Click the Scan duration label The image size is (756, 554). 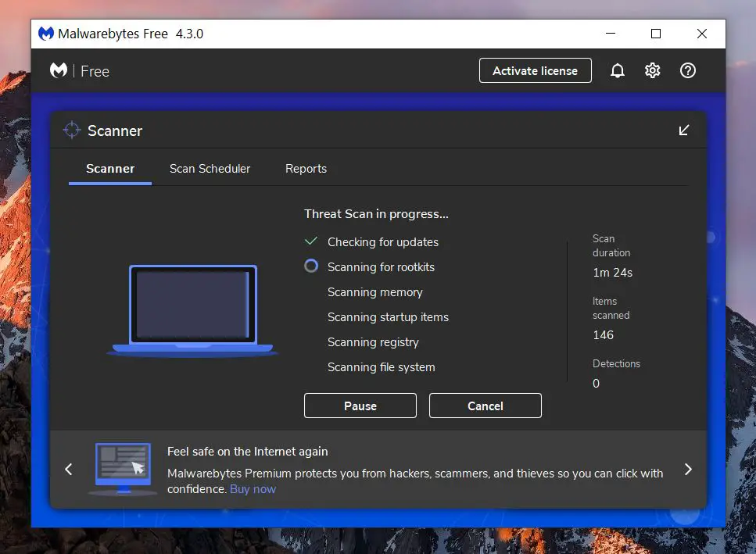[x=611, y=245]
